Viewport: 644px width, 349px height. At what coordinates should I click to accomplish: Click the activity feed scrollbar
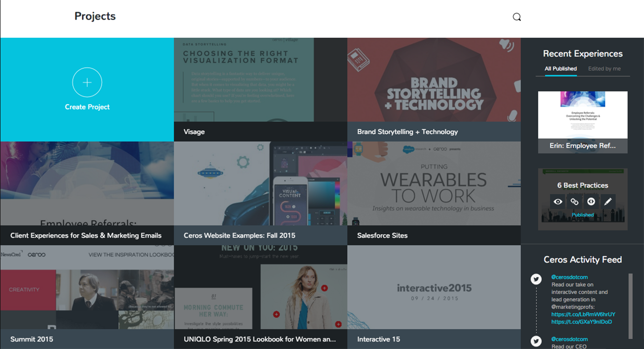[x=630, y=306]
